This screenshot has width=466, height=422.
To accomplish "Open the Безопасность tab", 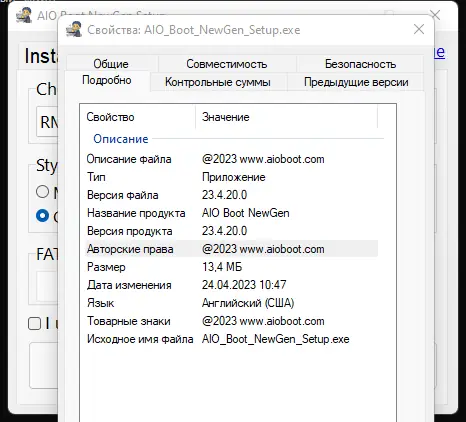I will coord(360,64).
